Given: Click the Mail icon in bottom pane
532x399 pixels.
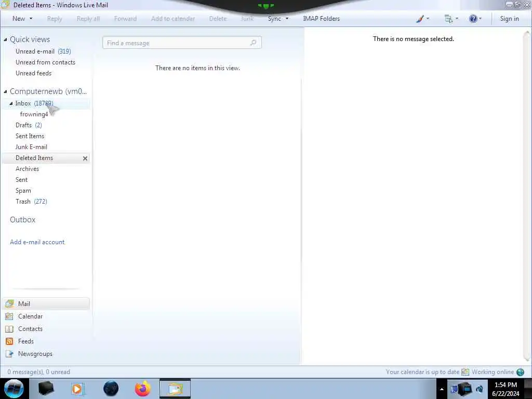Looking at the screenshot, I should 9,303.
